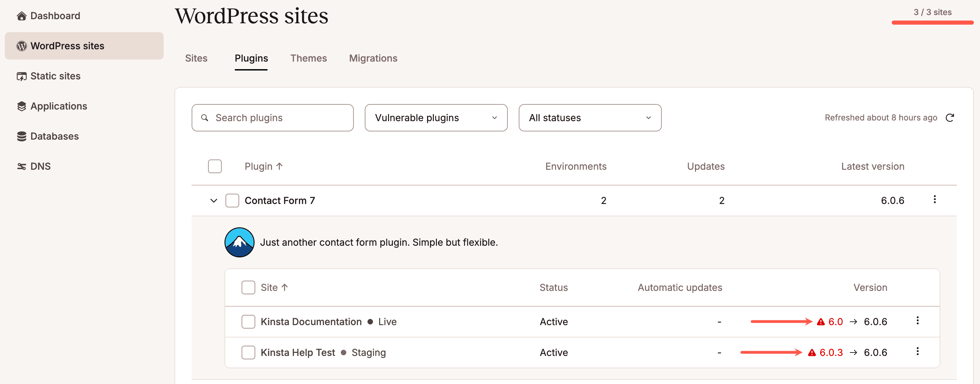Click the Plugin sort arrow icon
Image resolution: width=980 pixels, height=384 pixels.
tap(279, 166)
